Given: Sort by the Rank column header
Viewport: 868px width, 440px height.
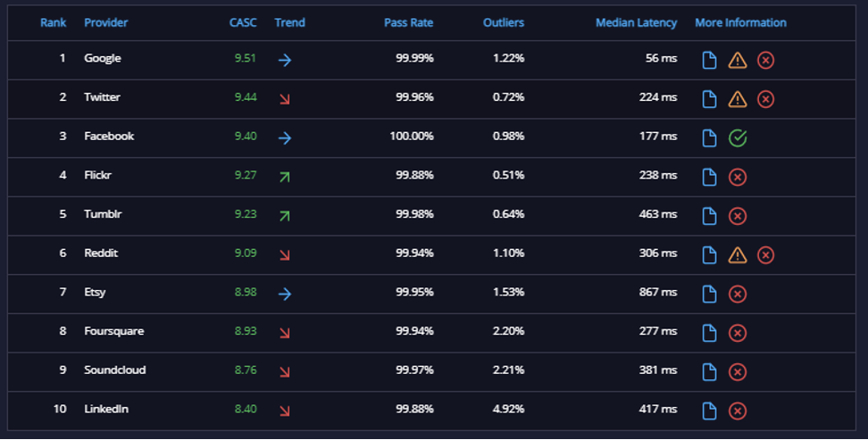Looking at the screenshot, I should tap(54, 22).
